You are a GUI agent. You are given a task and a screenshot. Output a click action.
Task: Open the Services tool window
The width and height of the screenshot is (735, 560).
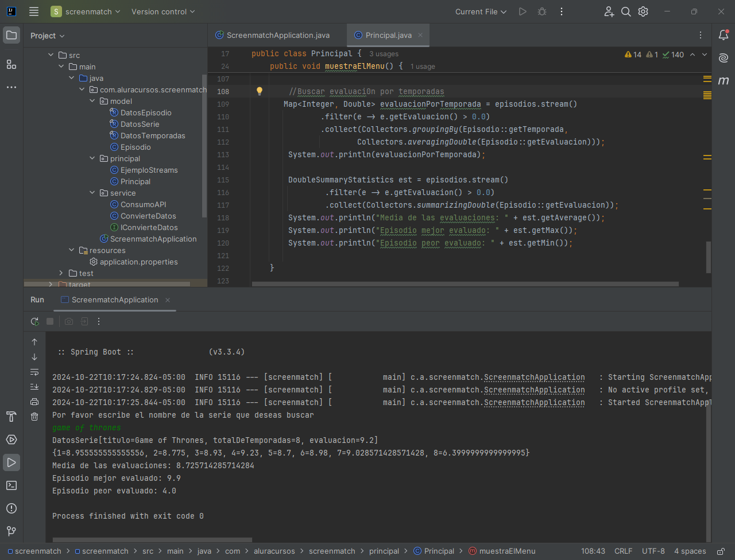11,440
